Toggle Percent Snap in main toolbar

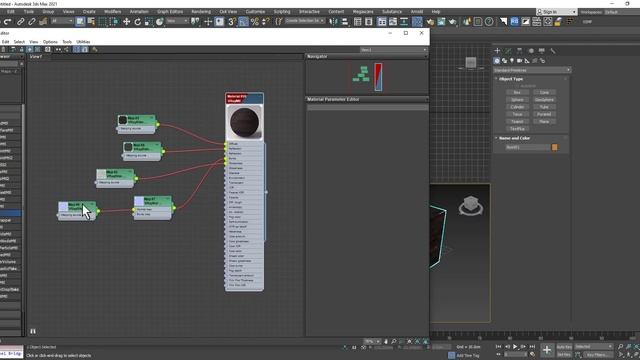[255, 22]
